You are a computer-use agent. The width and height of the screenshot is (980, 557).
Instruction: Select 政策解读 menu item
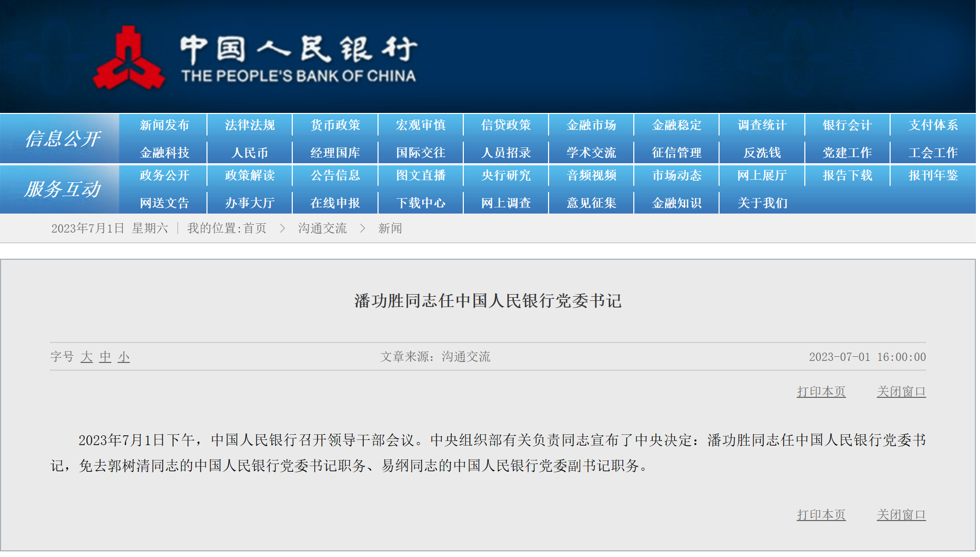click(250, 176)
